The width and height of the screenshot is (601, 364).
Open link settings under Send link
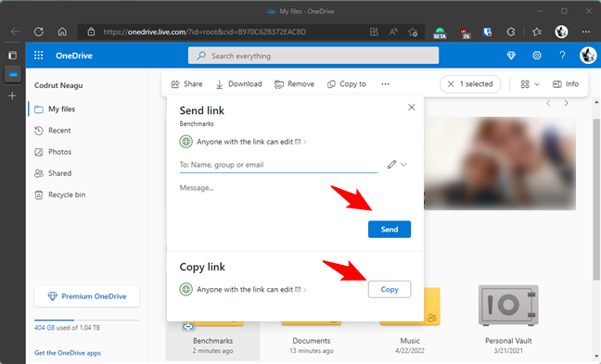coord(243,142)
